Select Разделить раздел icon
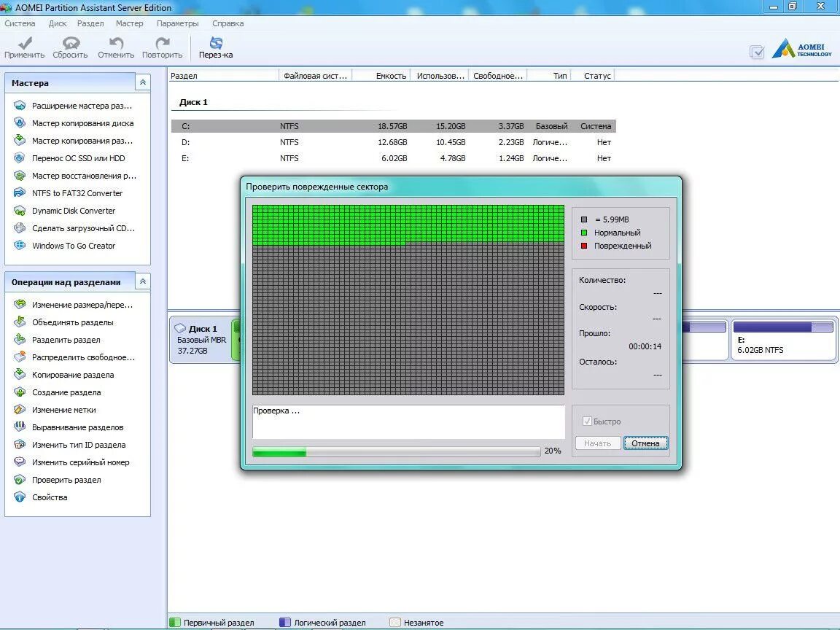Image resolution: width=840 pixels, height=630 pixels. [20, 340]
